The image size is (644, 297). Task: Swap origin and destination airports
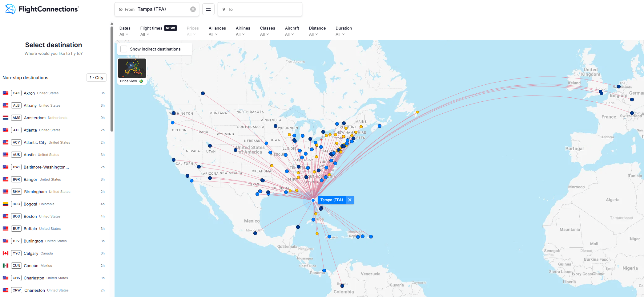pyautogui.click(x=208, y=10)
